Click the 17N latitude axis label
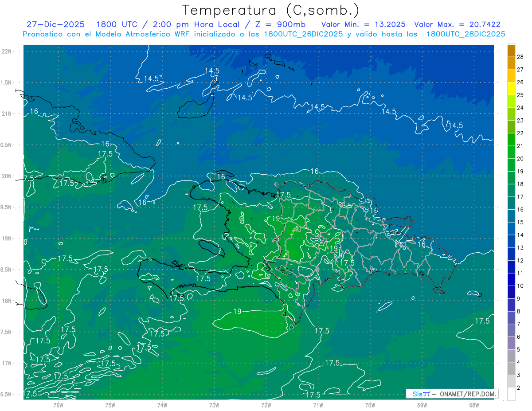Viewport: 532px width, 411px height. click(7, 363)
